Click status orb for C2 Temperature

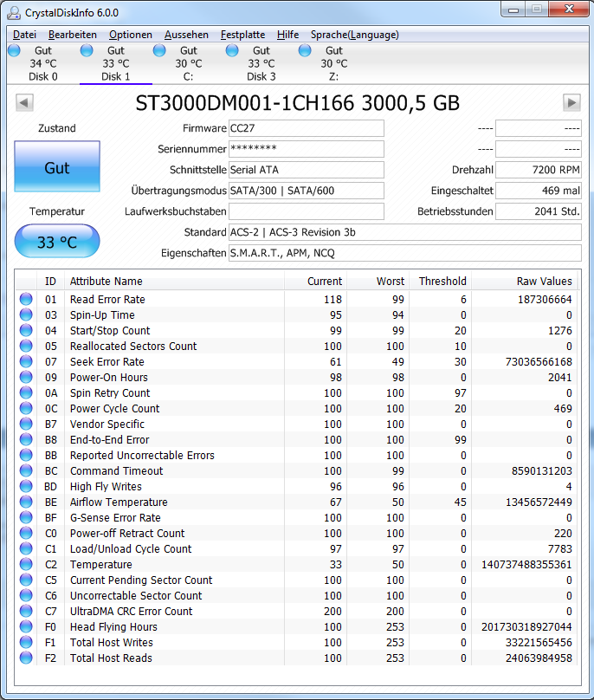click(26, 564)
